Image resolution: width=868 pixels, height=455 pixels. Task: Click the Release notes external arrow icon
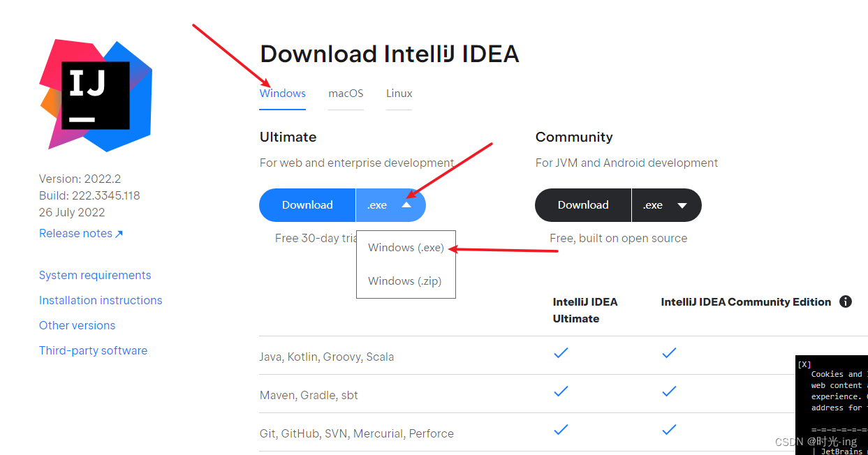[119, 234]
